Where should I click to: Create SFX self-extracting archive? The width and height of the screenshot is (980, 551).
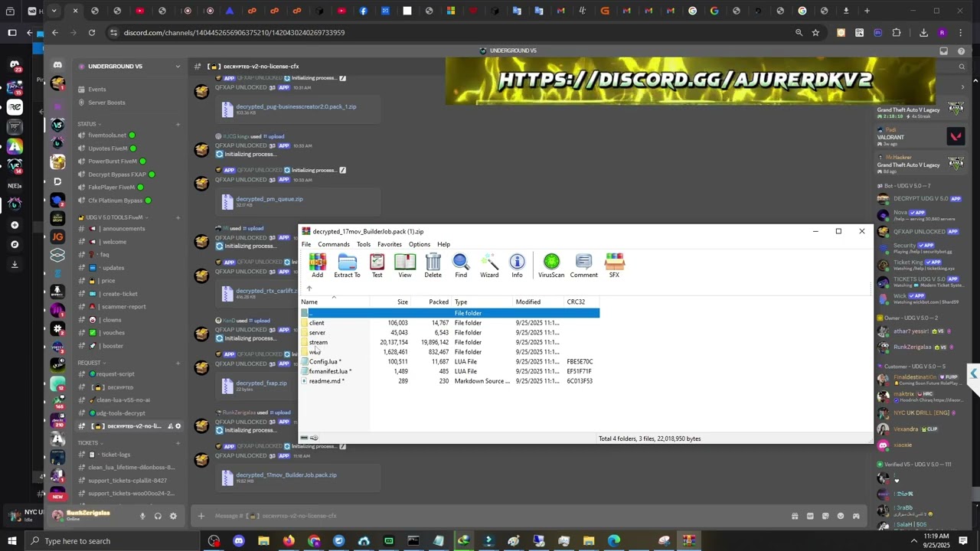coord(614,266)
